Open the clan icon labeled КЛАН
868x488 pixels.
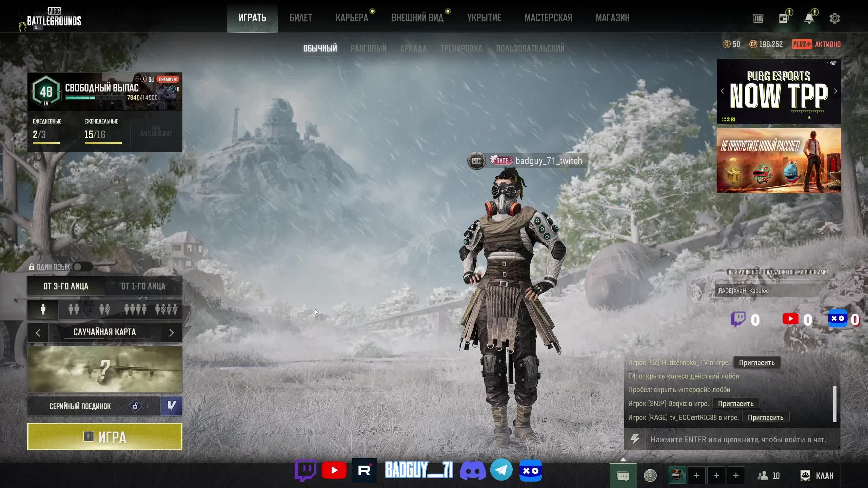click(816, 476)
